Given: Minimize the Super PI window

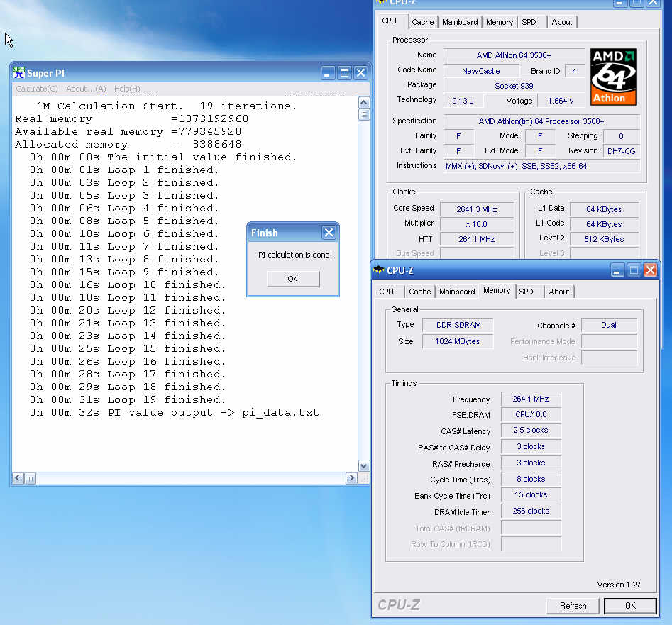Looking at the screenshot, I should (x=327, y=73).
